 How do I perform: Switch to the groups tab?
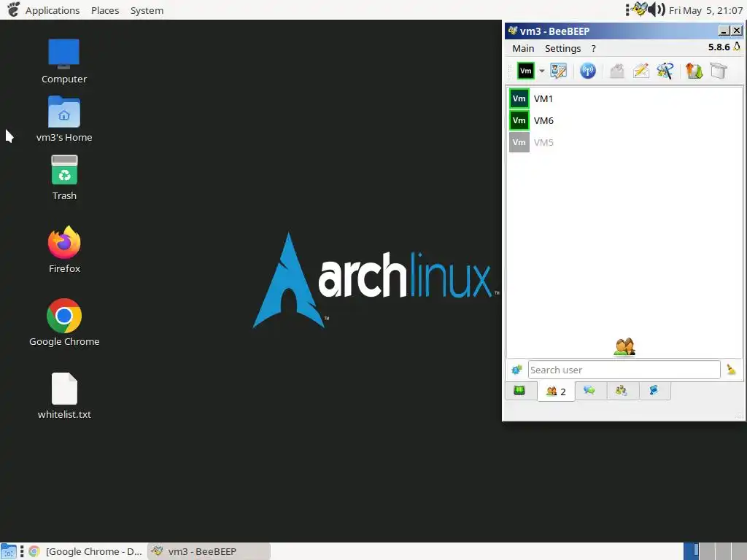point(622,391)
